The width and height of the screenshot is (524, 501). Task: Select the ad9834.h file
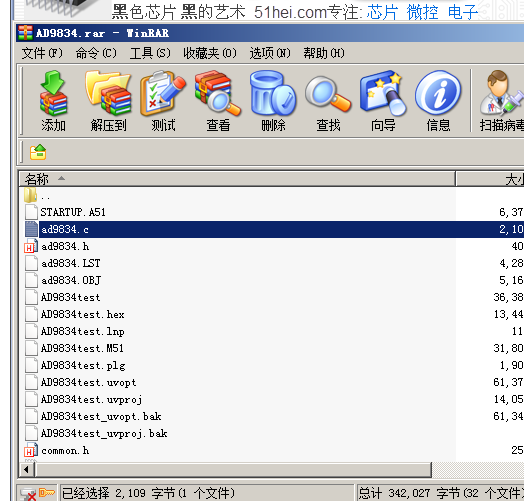(x=65, y=246)
